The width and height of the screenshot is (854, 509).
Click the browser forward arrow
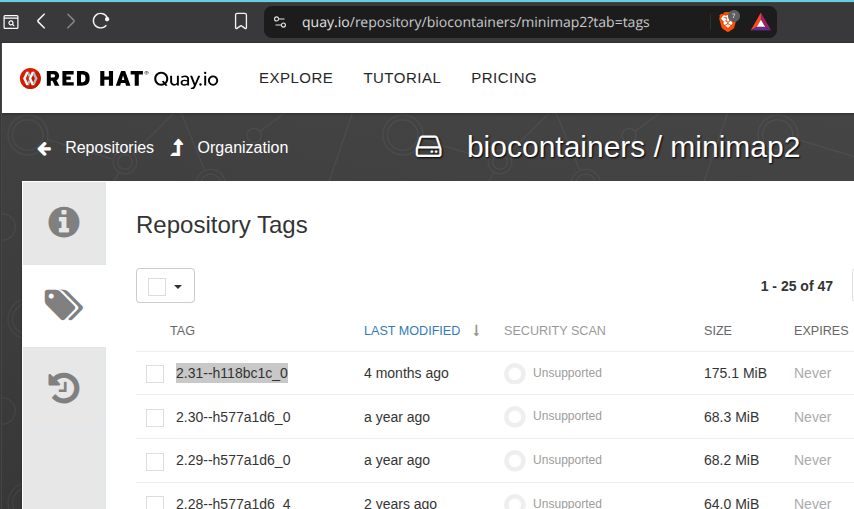pos(70,22)
